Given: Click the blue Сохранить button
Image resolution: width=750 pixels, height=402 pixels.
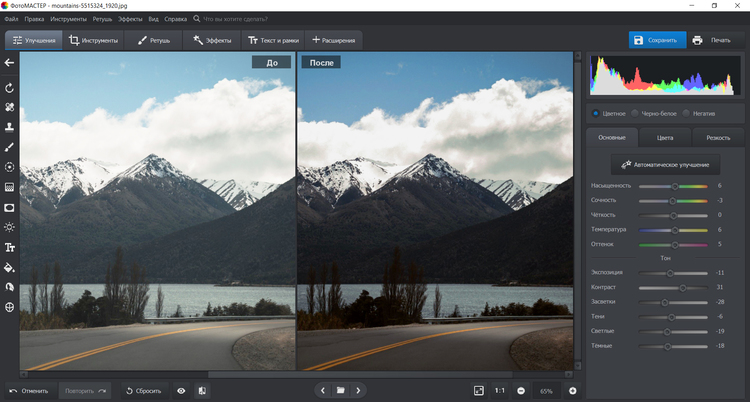Looking at the screenshot, I should click(657, 40).
